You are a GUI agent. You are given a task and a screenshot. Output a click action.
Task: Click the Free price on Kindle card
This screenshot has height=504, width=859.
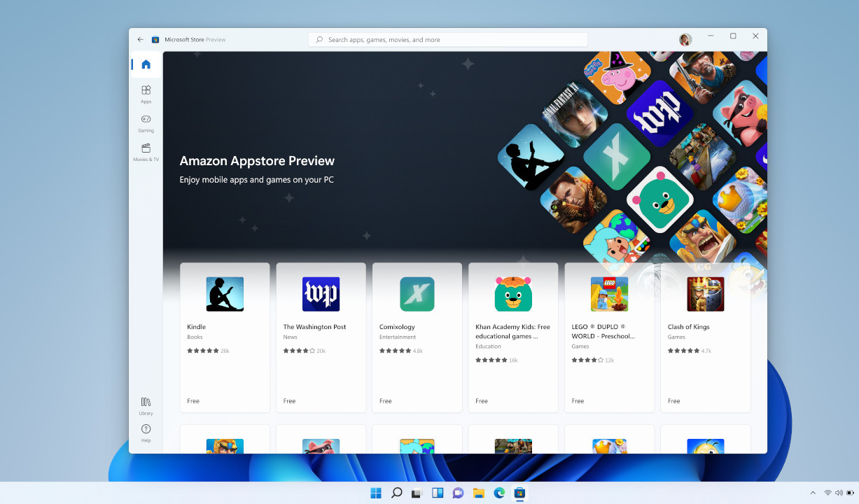tap(193, 401)
